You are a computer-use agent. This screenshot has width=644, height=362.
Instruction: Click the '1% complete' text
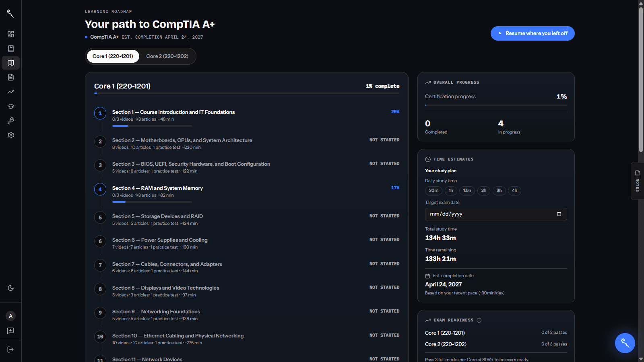(382, 86)
